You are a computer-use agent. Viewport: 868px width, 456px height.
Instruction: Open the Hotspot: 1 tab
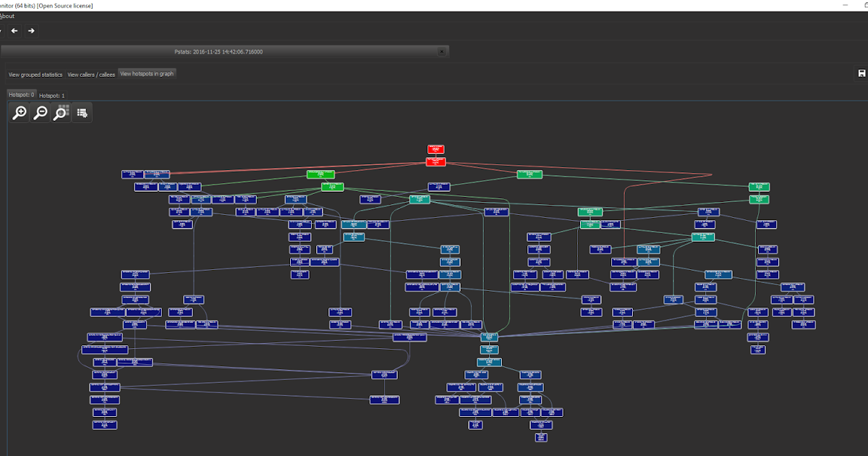pos(51,95)
